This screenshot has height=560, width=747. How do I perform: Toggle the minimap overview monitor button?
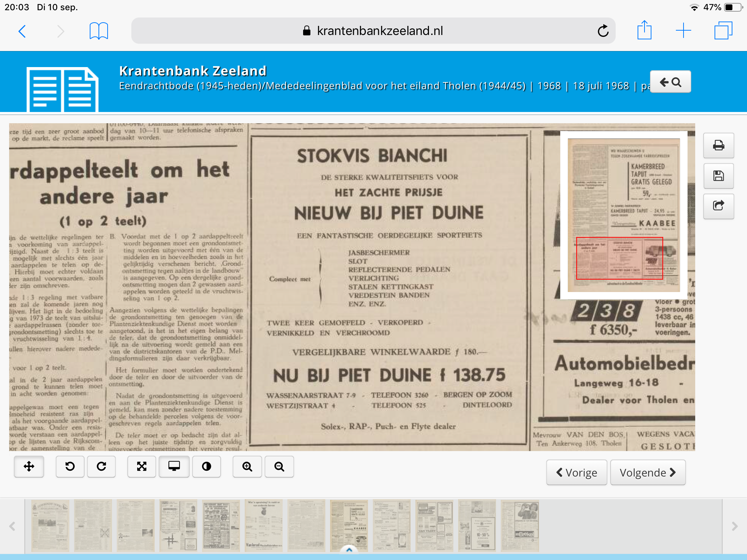[x=174, y=466]
